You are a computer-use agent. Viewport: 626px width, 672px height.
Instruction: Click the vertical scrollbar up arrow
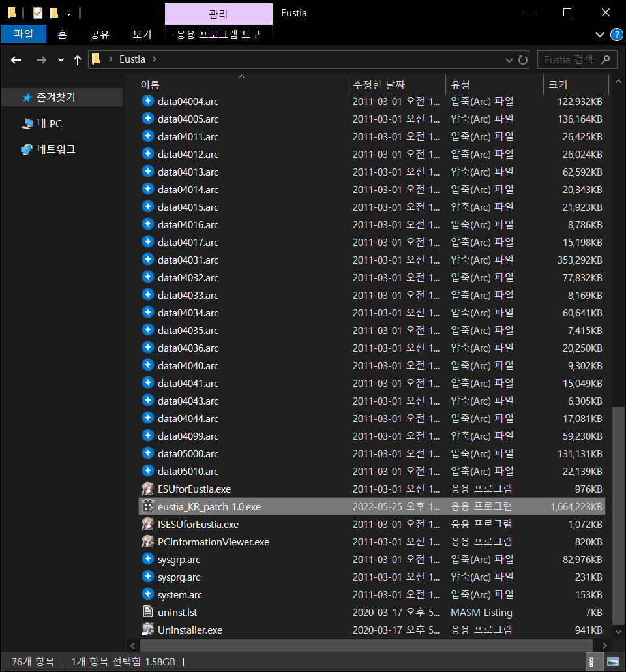click(618, 82)
